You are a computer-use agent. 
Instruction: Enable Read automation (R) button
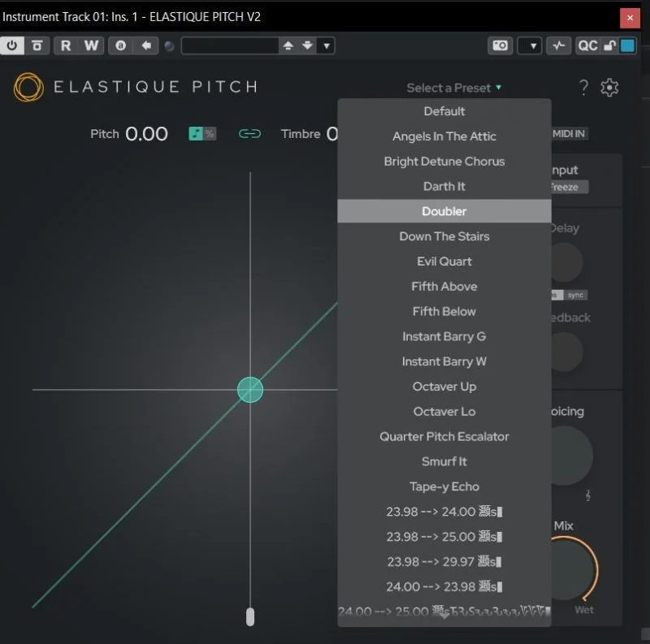(x=66, y=45)
